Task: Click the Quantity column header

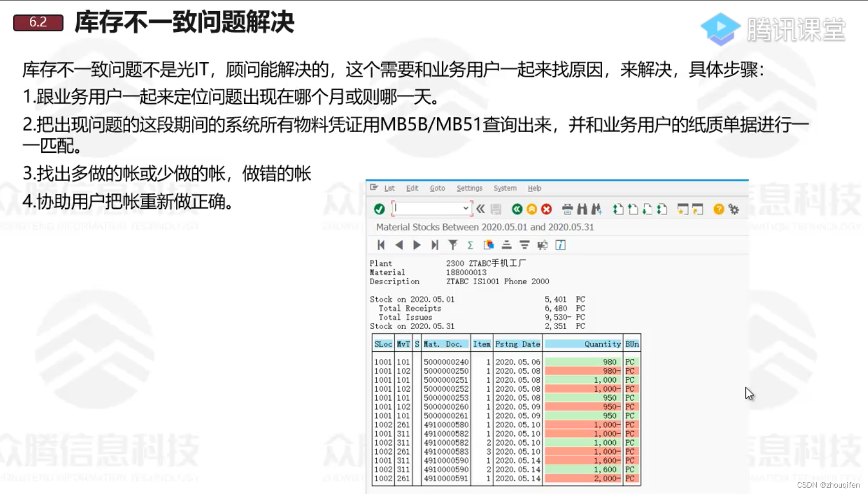Action: click(x=583, y=344)
